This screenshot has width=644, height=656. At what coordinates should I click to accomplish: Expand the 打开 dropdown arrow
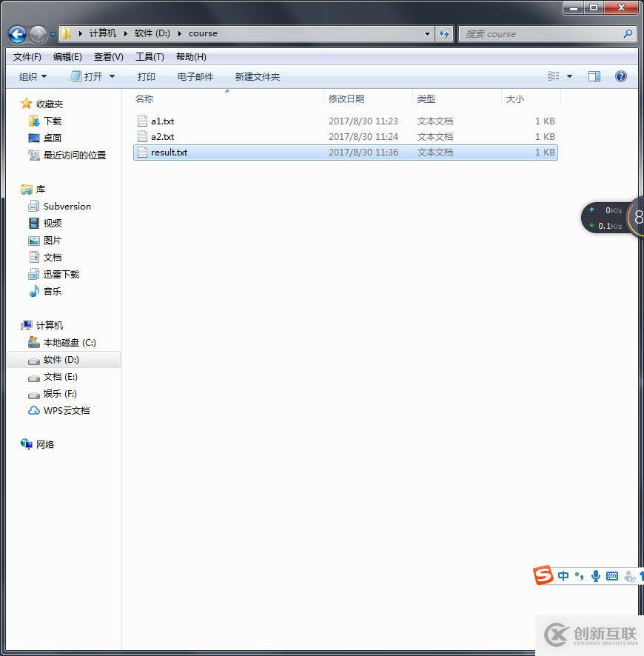[x=112, y=76]
